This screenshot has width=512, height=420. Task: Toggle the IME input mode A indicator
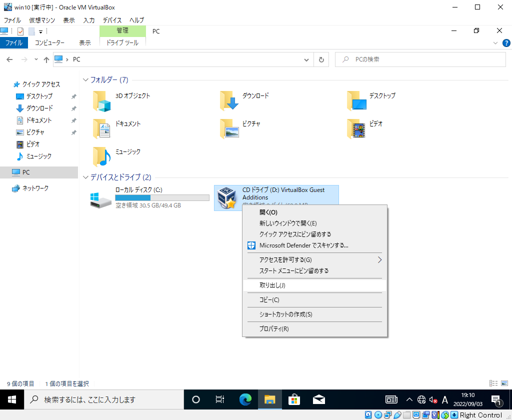444,399
